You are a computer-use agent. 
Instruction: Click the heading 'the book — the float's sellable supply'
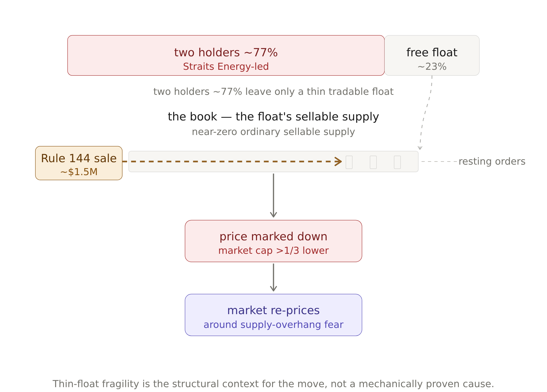pyautogui.click(x=273, y=117)
